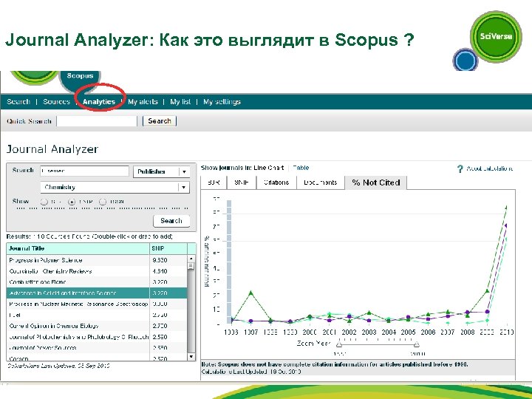The image size is (532, 399).
Task: Select the Journal of Power Sources row
Action: point(97,348)
